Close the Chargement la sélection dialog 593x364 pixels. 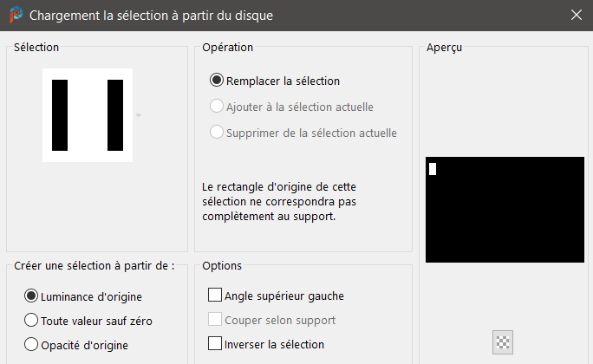(577, 15)
